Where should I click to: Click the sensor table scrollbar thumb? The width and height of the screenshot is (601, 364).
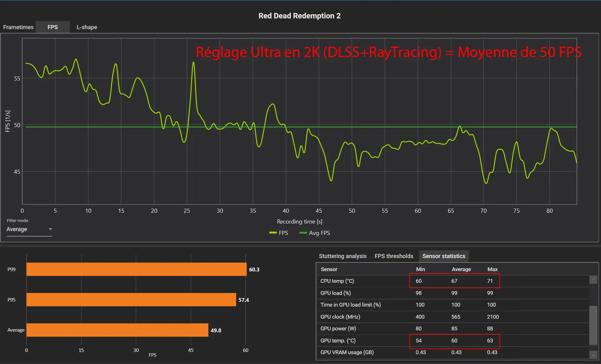[x=593, y=325]
